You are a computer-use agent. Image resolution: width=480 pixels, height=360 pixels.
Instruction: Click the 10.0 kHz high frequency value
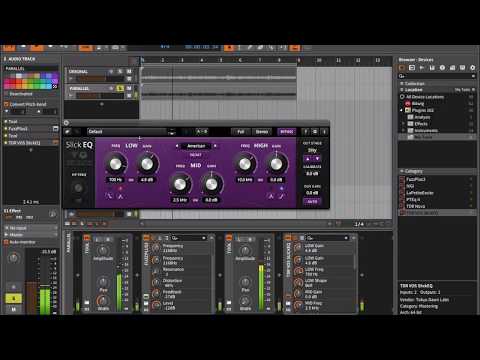point(245,180)
